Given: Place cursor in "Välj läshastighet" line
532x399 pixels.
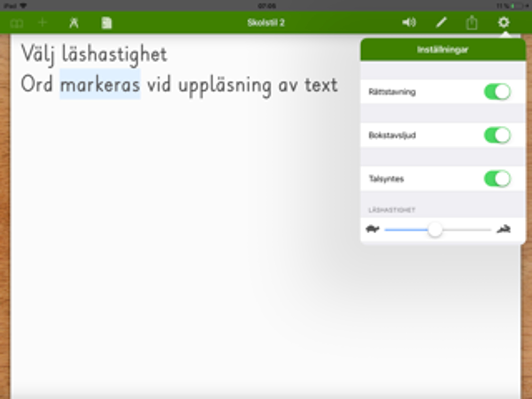Looking at the screenshot, I should (x=94, y=54).
